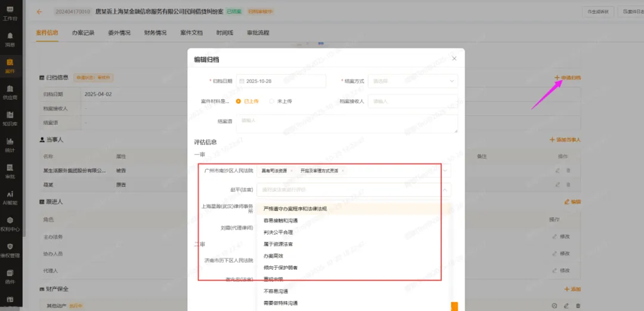Click the 其他动产 row trash icon

tap(578, 306)
